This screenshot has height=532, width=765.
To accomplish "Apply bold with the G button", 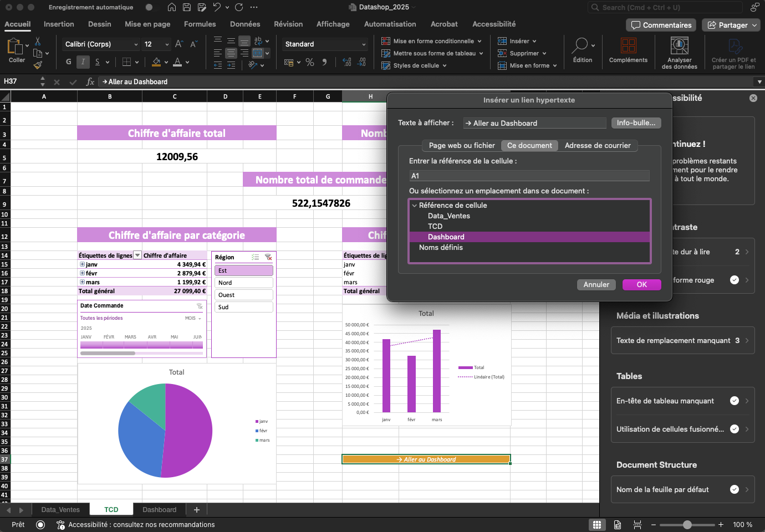I will pyautogui.click(x=68, y=62).
